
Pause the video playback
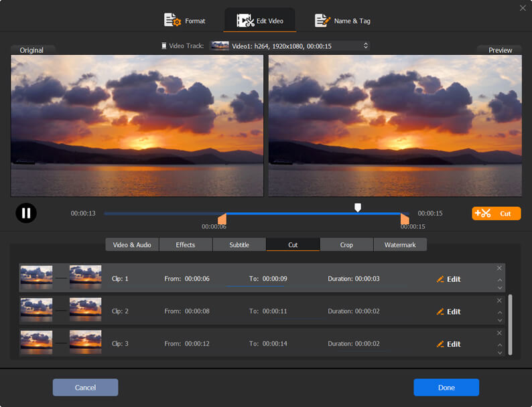pyautogui.click(x=26, y=214)
